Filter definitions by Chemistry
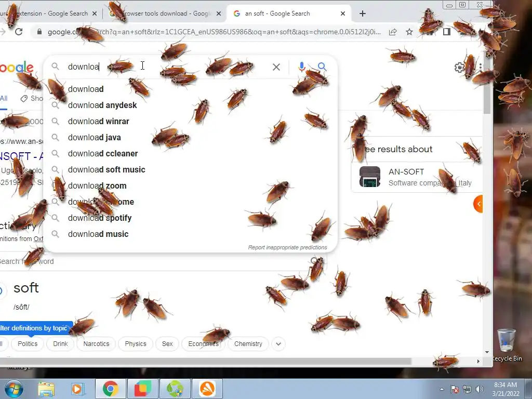The height and width of the screenshot is (399, 532). 248,344
